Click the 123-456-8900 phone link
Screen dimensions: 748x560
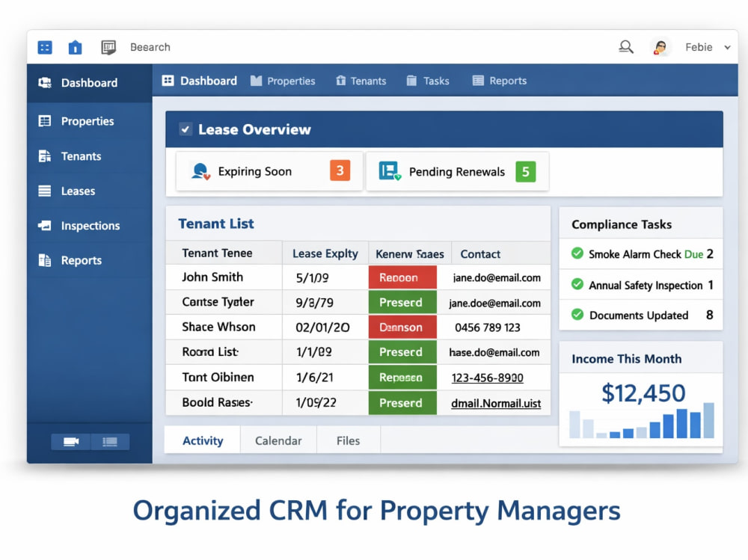pos(488,378)
